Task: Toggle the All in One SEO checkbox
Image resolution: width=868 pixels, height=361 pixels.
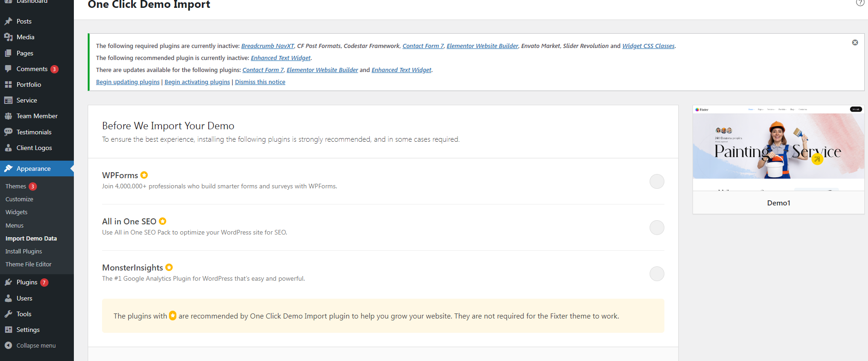Action: [x=657, y=228]
